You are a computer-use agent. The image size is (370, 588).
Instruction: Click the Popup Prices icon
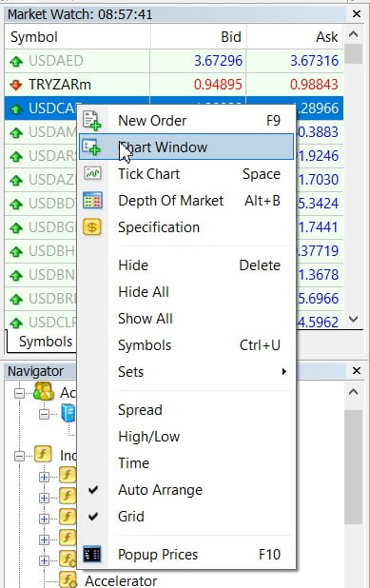point(92,555)
